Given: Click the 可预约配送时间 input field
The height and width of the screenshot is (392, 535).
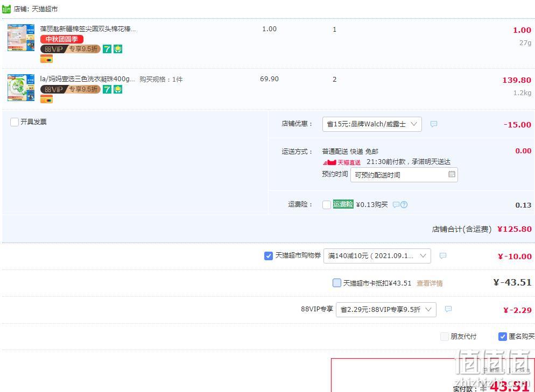Looking at the screenshot, I should coord(404,175).
